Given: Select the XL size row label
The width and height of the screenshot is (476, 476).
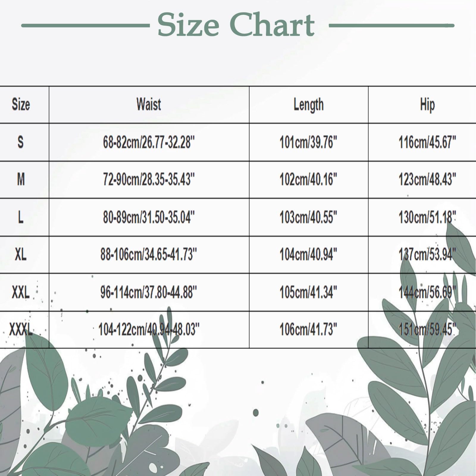Looking at the screenshot, I should click(21, 255).
